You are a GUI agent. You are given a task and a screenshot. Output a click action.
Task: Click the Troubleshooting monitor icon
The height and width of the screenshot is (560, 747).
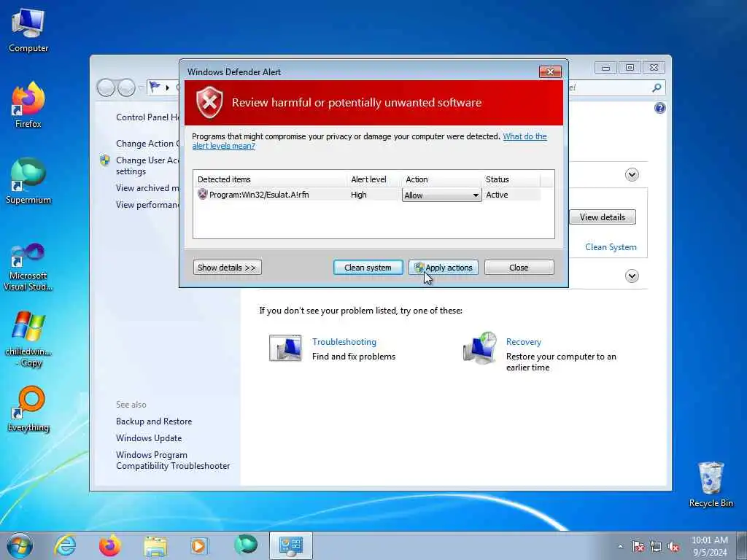point(285,348)
